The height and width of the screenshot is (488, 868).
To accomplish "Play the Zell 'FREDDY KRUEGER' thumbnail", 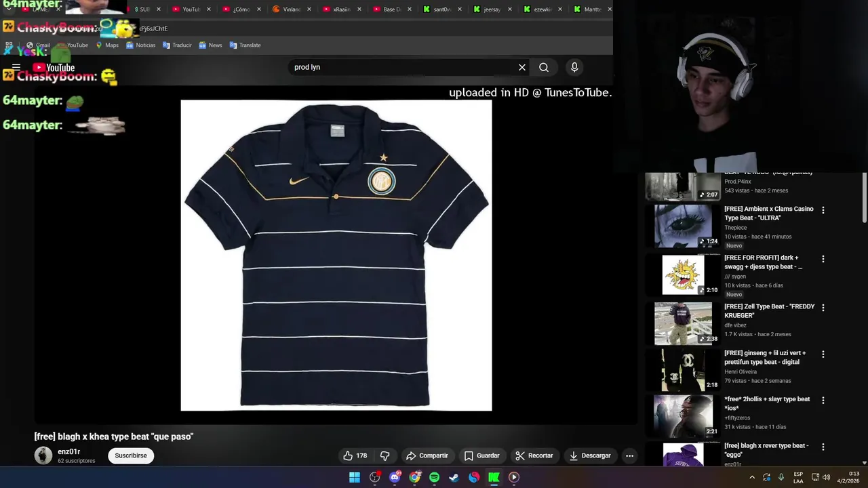I will pos(683,323).
